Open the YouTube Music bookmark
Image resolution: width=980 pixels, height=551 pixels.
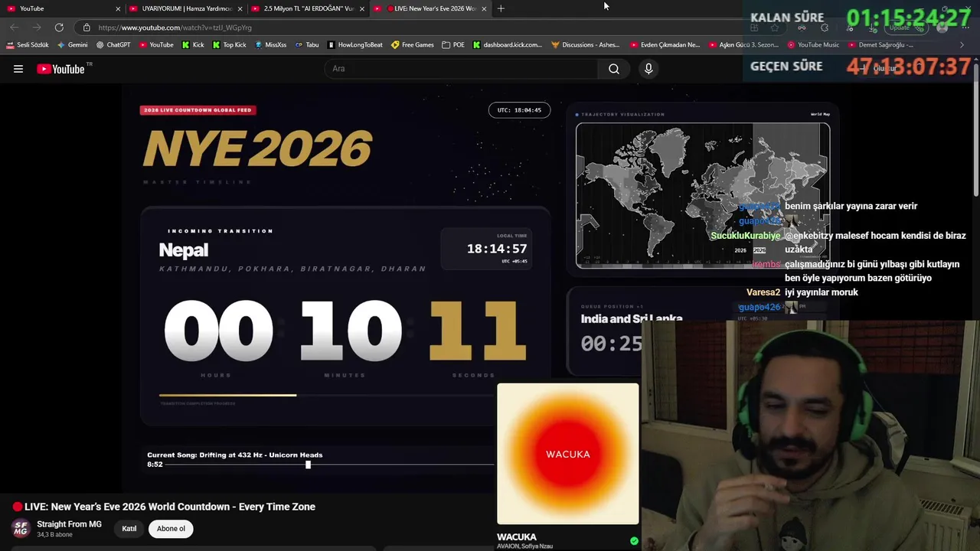[813, 45]
